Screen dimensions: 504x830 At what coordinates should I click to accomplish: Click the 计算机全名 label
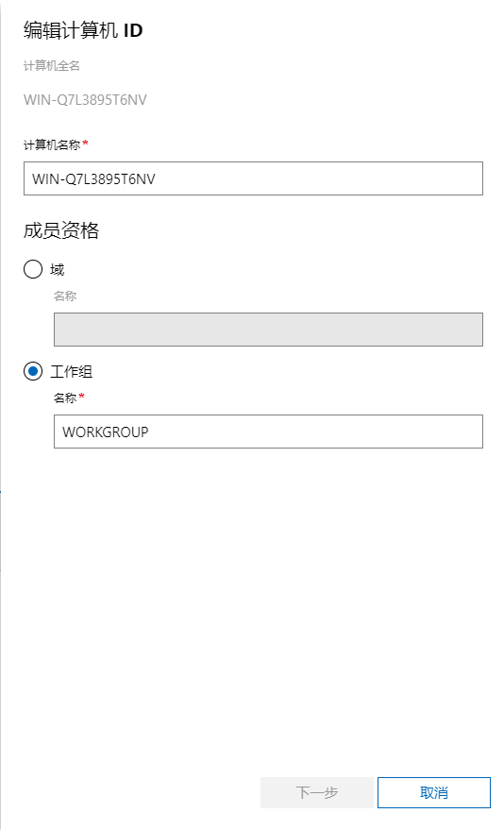pos(52,66)
